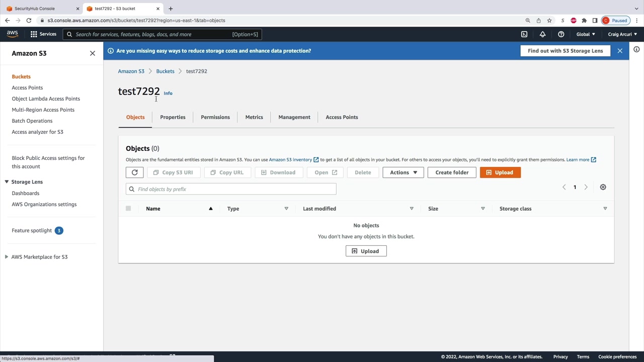
Task: Bookmark this page with the star icon
Action: point(549,21)
